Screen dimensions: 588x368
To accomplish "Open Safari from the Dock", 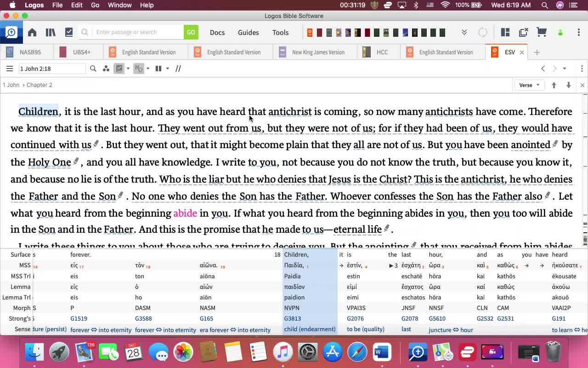I will 357,352.
